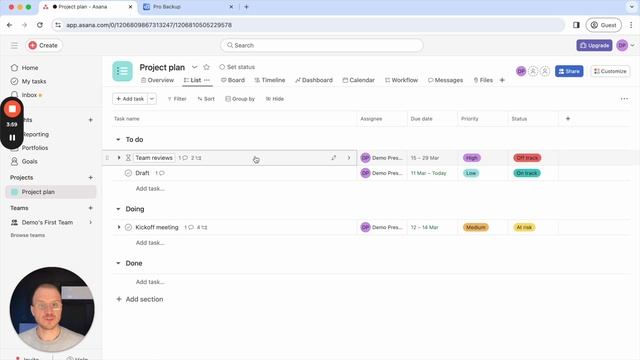Add a new tab with plus icon
The image size is (640, 360).
(502, 80)
